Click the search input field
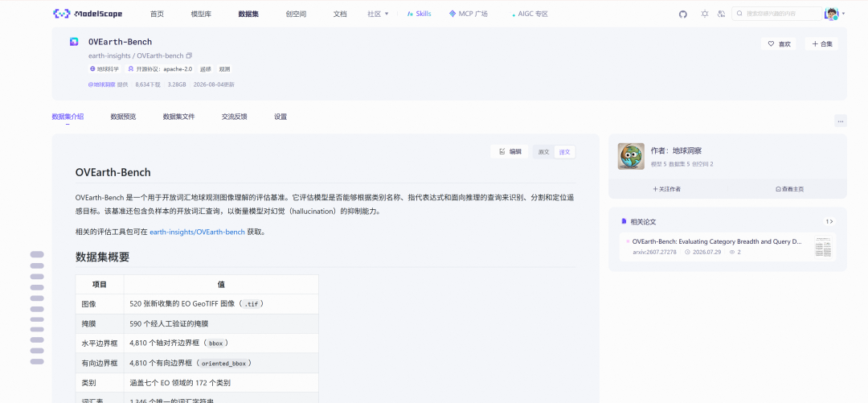 point(776,14)
